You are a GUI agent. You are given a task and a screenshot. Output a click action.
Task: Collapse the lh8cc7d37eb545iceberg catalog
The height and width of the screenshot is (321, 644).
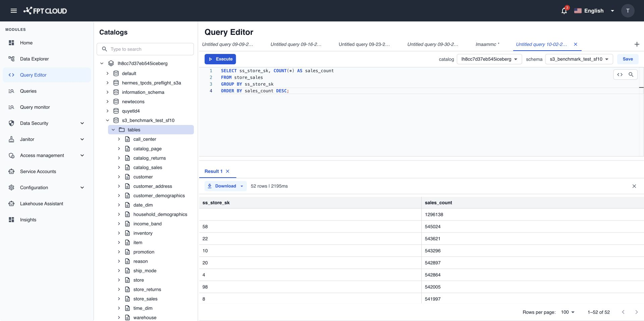102,63
